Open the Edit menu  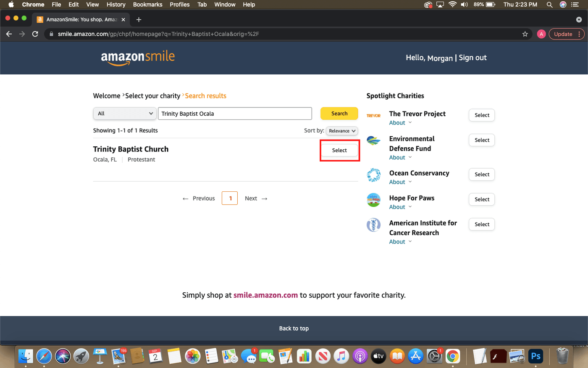73,5
